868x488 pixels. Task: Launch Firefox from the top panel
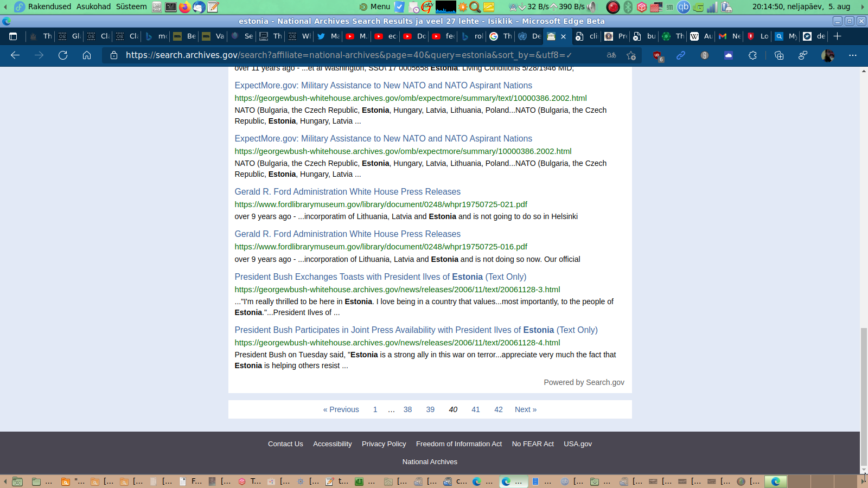185,7
